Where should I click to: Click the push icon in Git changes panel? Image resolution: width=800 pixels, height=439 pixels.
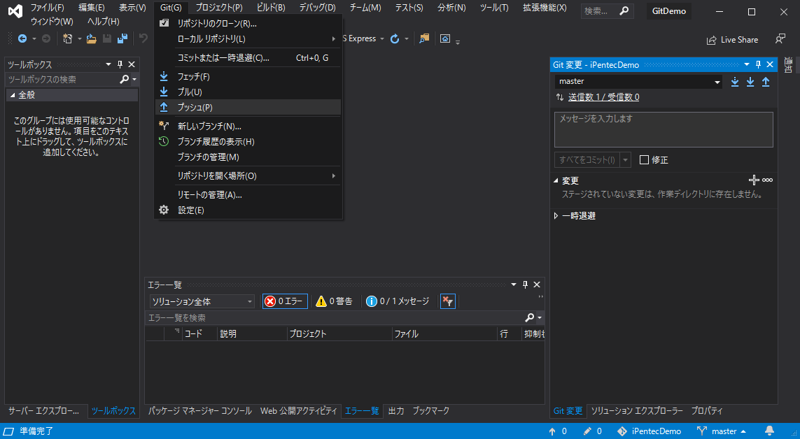click(766, 82)
